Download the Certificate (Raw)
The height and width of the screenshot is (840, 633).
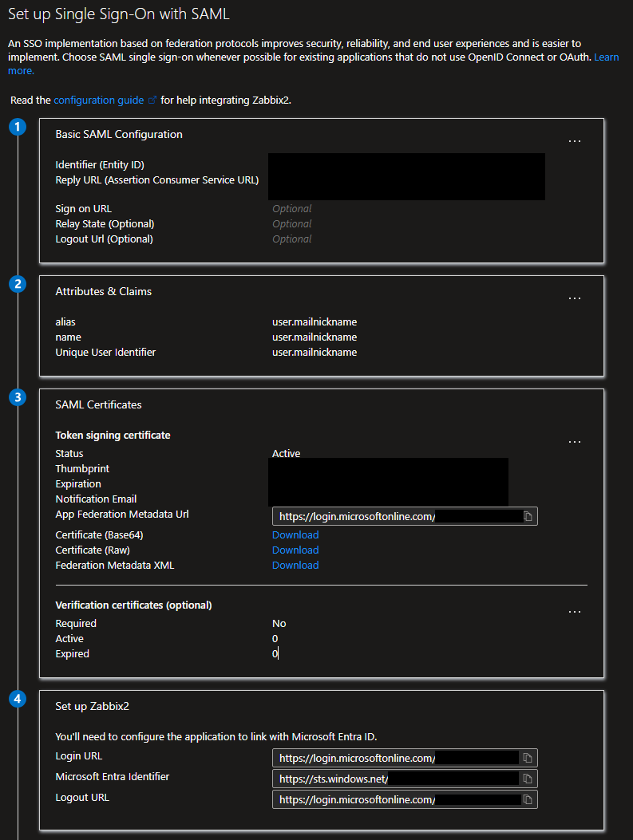pos(295,550)
